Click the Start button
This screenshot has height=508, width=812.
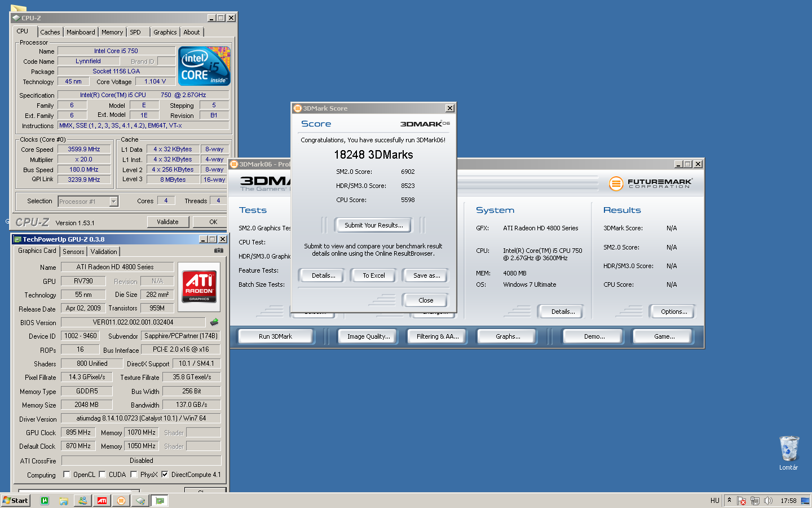click(15, 501)
